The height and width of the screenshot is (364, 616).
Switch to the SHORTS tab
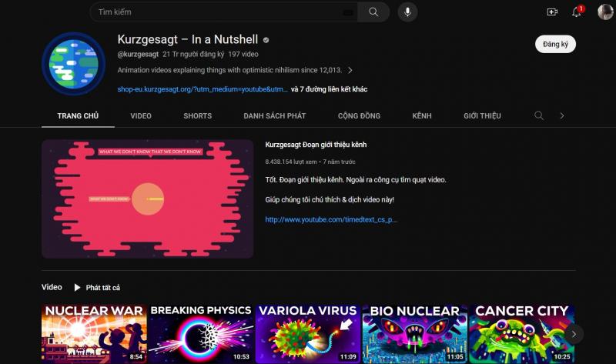[198, 116]
